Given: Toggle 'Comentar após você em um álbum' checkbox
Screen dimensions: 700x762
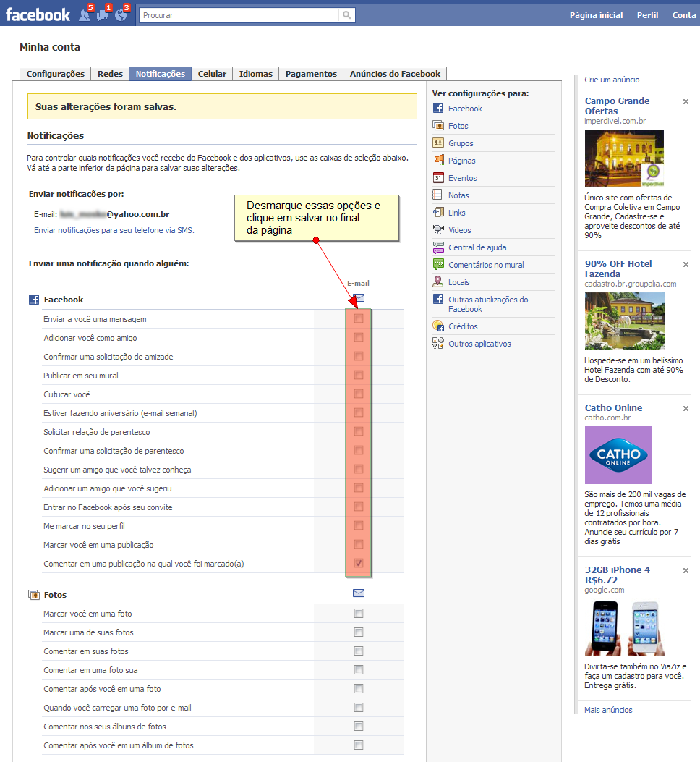Looking at the screenshot, I should pyautogui.click(x=359, y=745).
